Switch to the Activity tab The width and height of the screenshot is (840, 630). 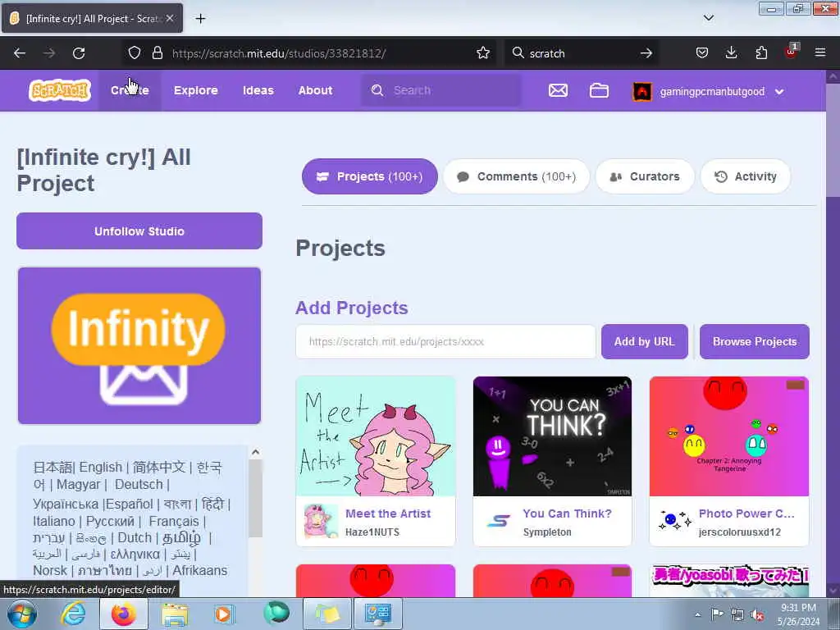point(745,176)
